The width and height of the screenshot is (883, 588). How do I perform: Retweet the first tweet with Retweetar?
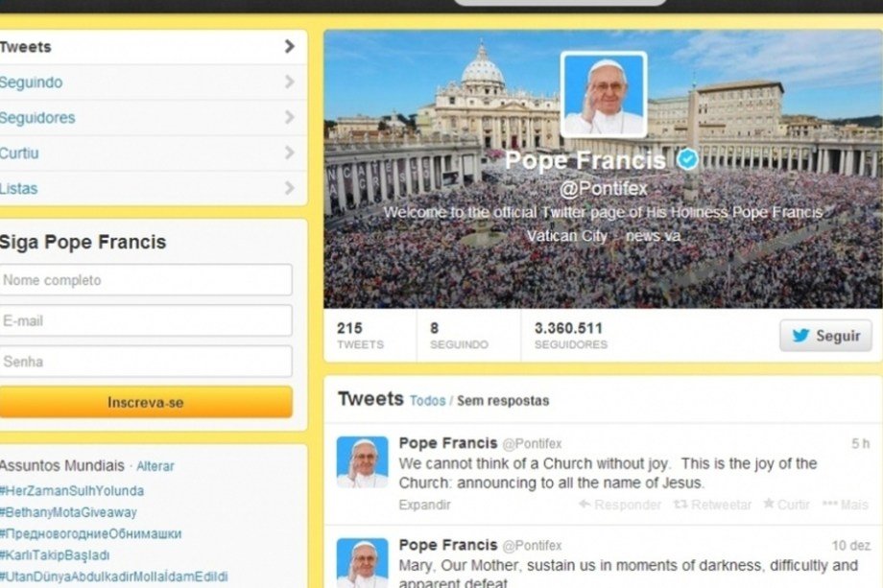click(x=712, y=505)
